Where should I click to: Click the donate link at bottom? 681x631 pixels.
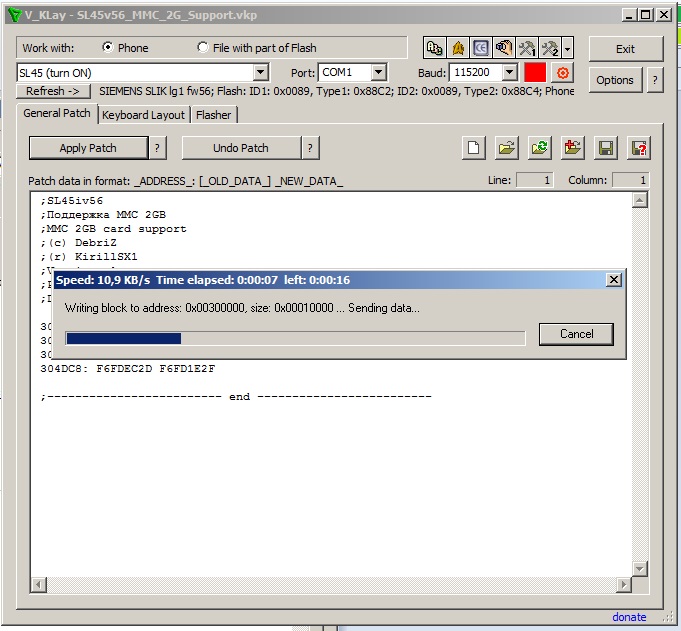click(629, 617)
